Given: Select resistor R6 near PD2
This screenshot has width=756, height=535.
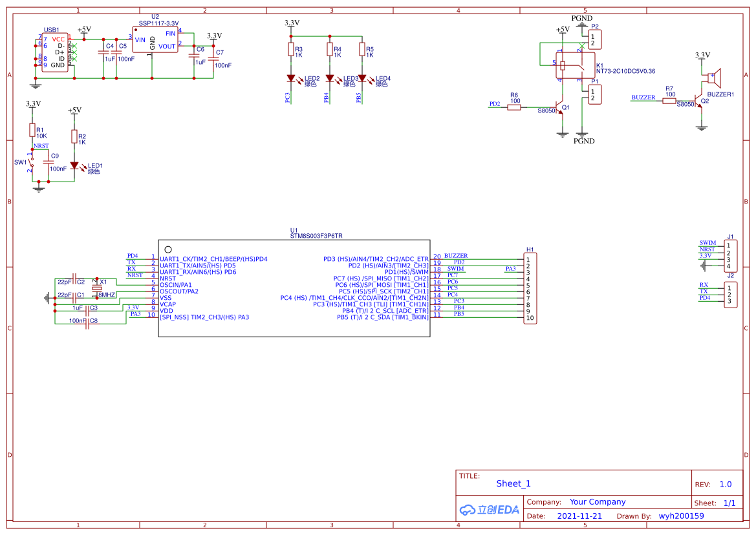Looking at the screenshot, I should [x=514, y=108].
